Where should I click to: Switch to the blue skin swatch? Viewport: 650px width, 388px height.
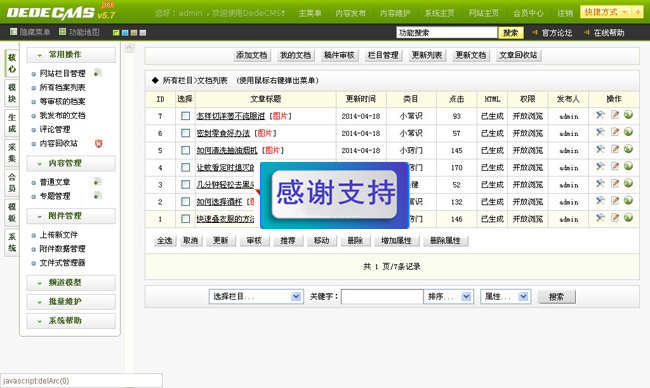click(x=125, y=32)
